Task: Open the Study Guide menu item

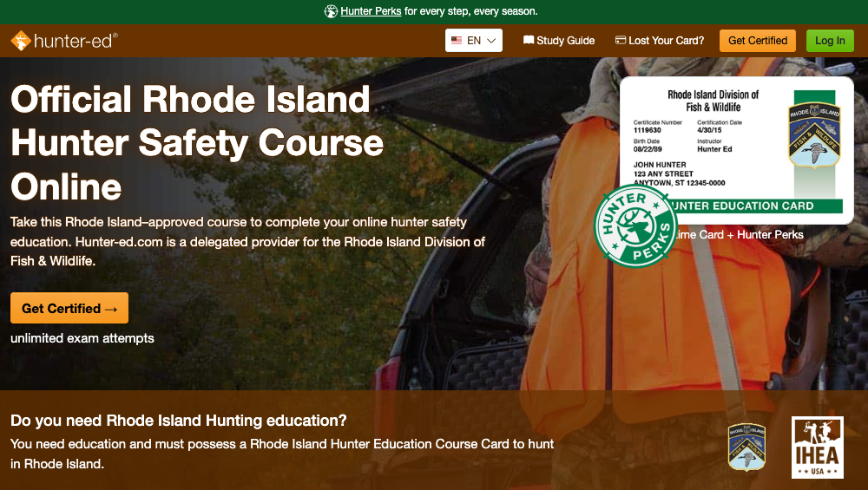Action: point(559,41)
